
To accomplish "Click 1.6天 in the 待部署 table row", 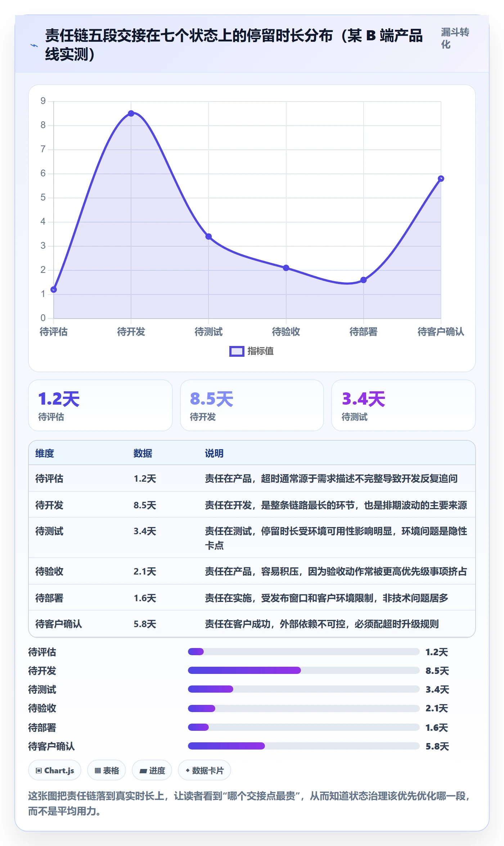I will point(145,598).
